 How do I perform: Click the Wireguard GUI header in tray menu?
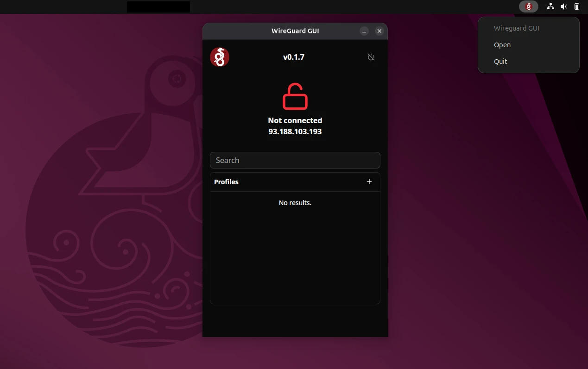516,28
